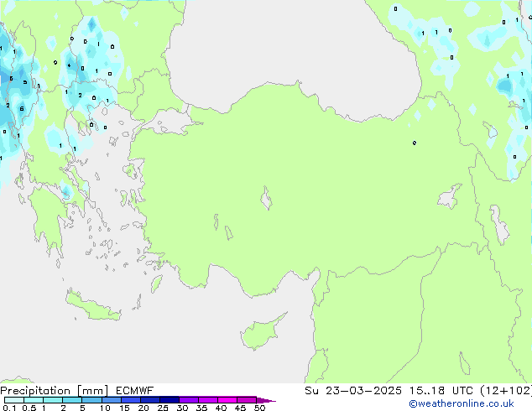Viewport: 532px width, 411px height.
Task: Select the 40–45 mm magenta legend swatch
Action: 227,400
